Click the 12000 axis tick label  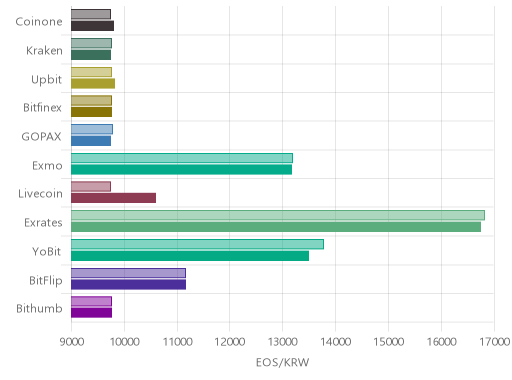pyautogui.click(x=230, y=342)
